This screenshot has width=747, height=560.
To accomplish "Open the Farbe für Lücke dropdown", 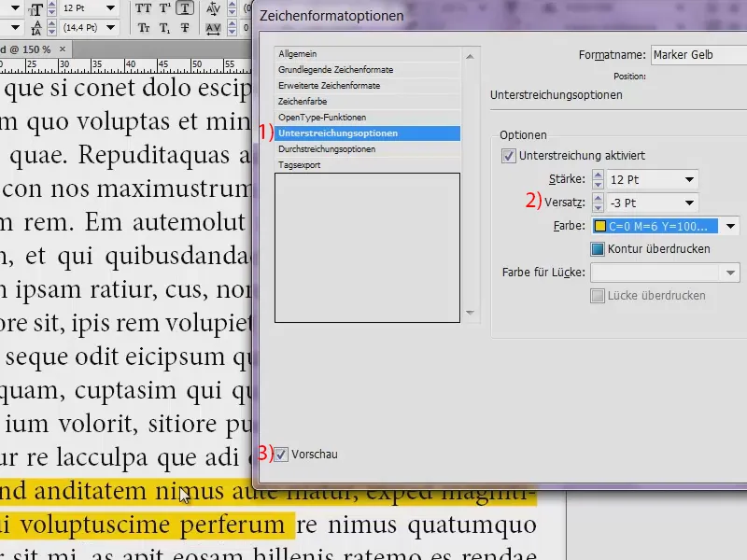I will pyautogui.click(x=665, y=273).
